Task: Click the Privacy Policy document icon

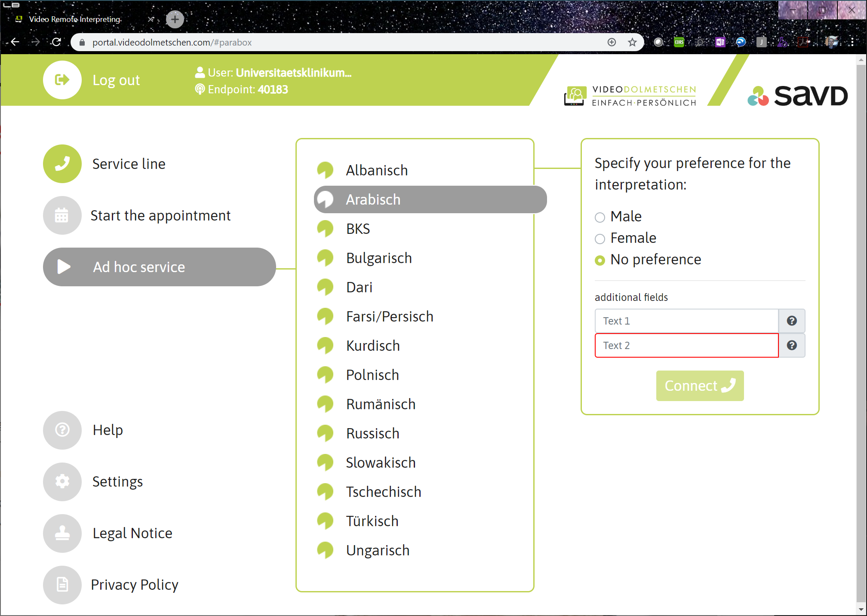Action: (x=62, y=585)
